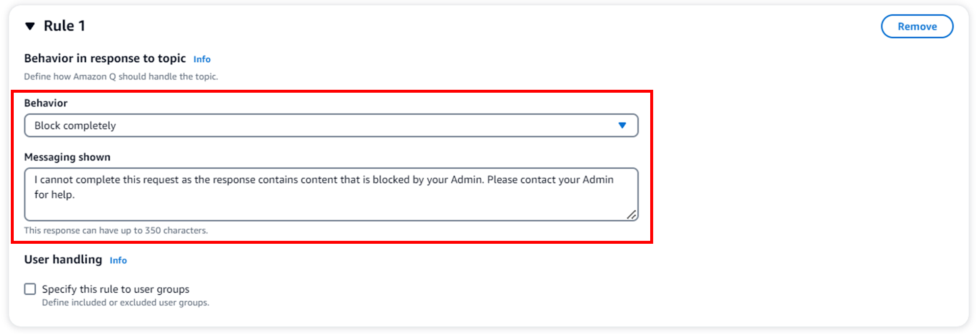Click the User handling heading

[63, 259]
